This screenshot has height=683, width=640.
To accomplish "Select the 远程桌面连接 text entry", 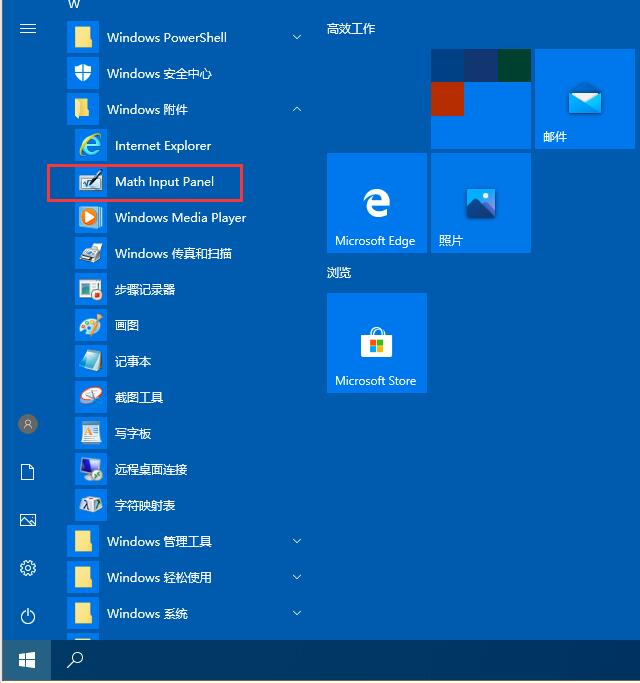I will point(151,470).
